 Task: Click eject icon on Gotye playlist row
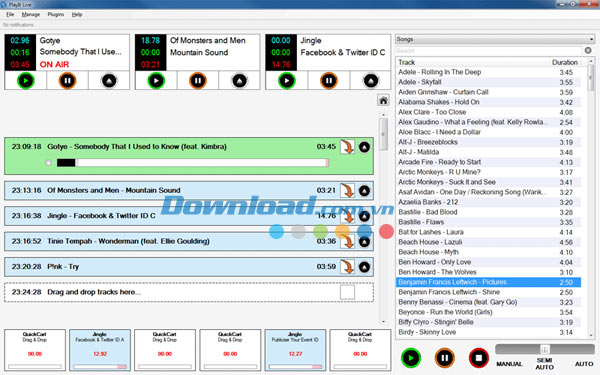(364, 147)
